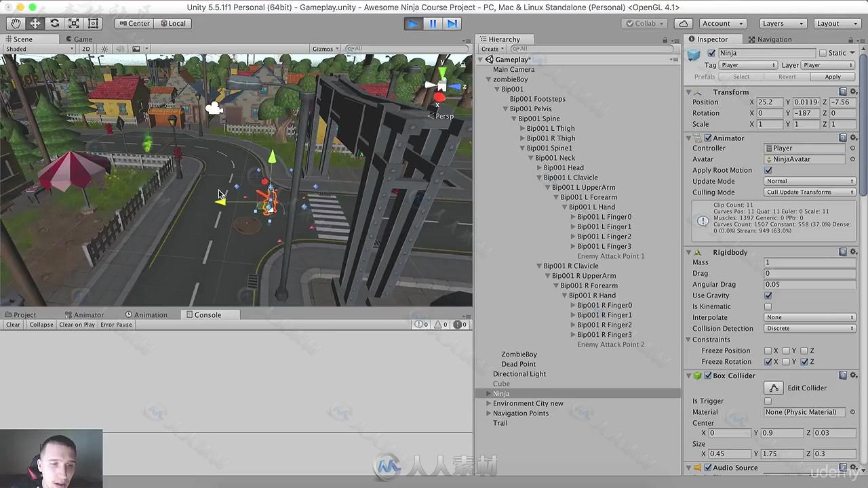Toggle scene audio speaker icon

pyautogui.click(x=120, y=49)
